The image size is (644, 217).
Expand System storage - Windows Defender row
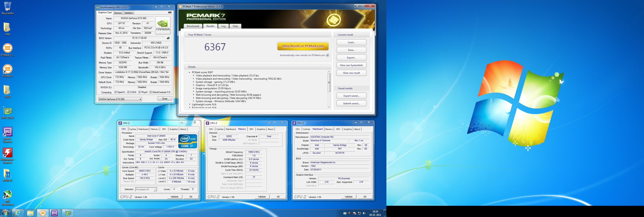(x=193, y=101)
